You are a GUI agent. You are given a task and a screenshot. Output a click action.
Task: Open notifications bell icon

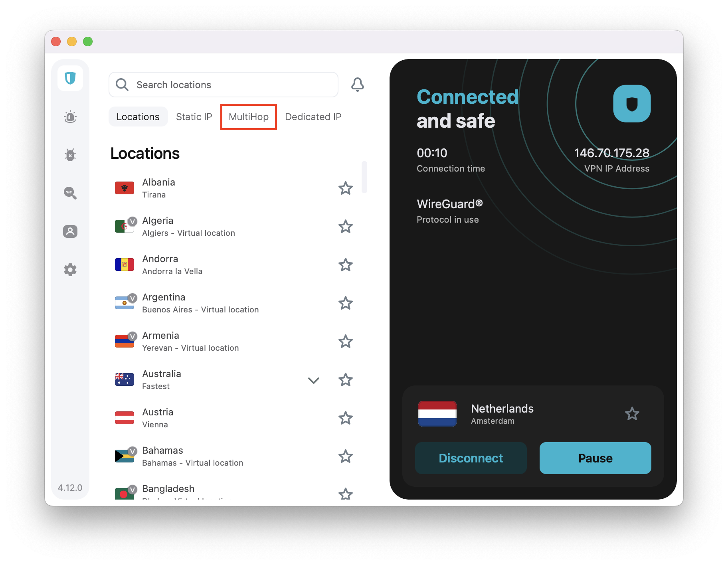(358, 85)
